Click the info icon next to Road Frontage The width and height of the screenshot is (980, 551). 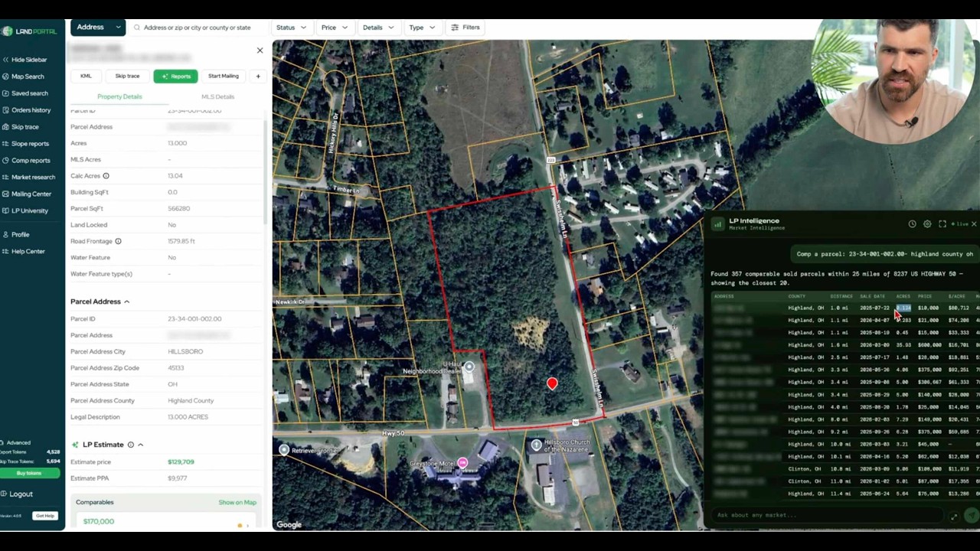click(118, 241)
